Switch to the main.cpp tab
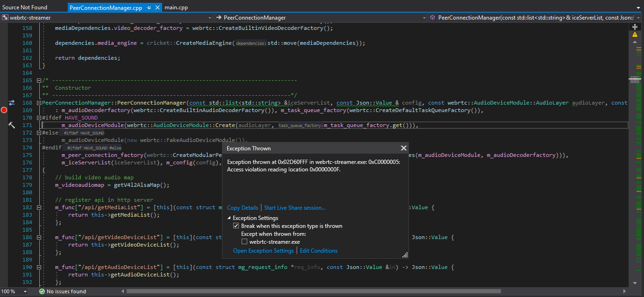Image resolution: width=644 pixels, height=297 pixels. [x=176, y=7]
